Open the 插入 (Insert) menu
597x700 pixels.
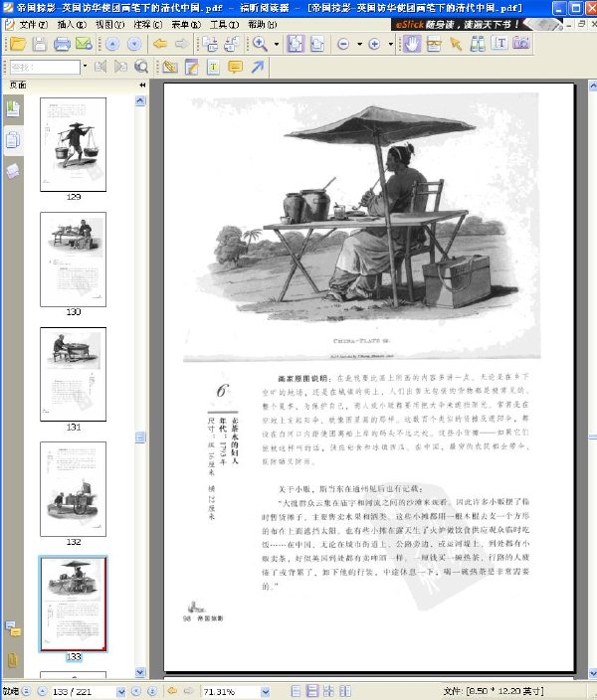(72, 25)
